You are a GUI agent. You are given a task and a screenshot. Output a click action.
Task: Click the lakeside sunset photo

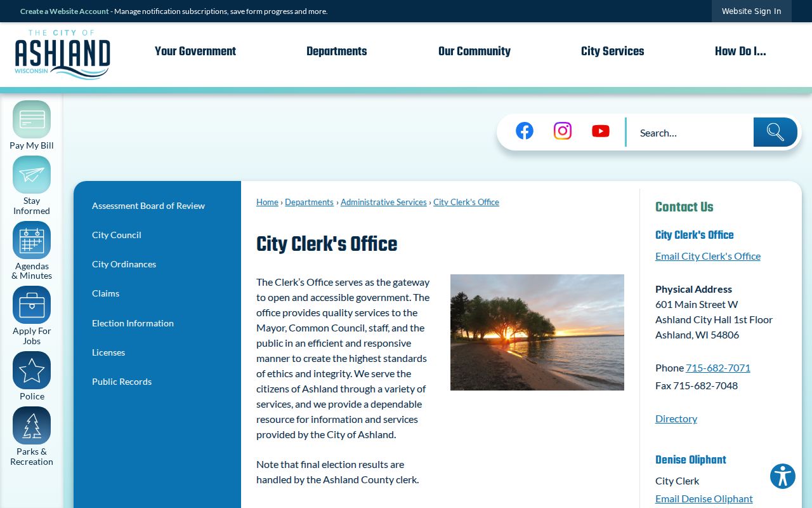coord(537,332)
